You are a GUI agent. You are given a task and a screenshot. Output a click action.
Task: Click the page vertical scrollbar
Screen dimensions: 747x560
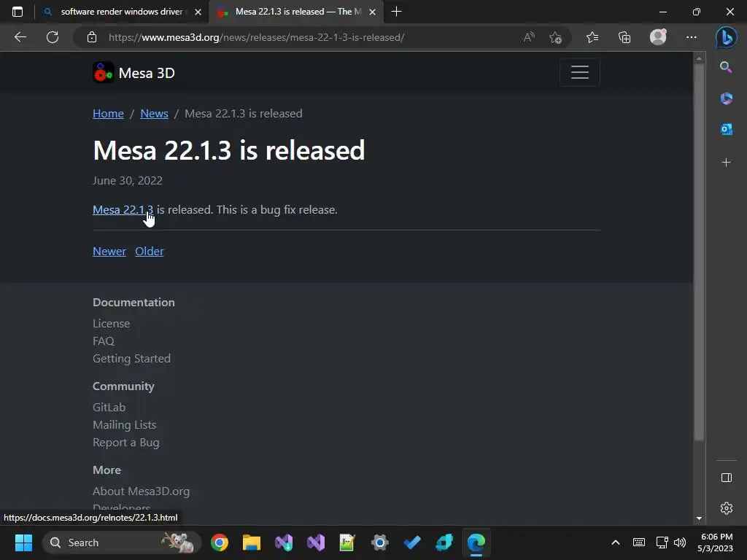(699, 252)
